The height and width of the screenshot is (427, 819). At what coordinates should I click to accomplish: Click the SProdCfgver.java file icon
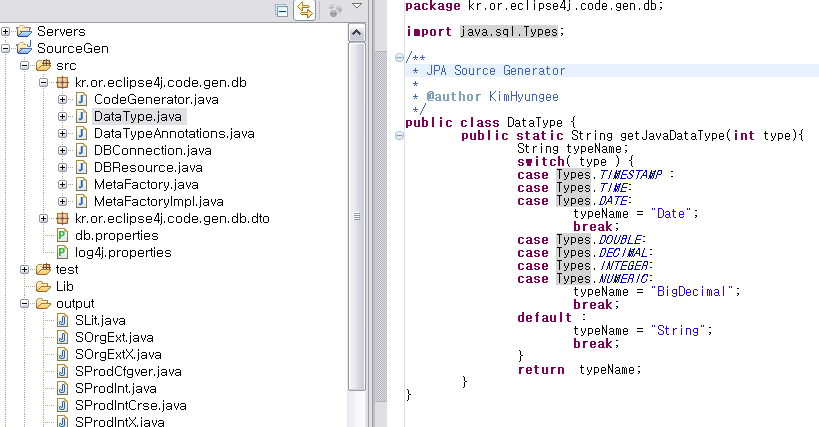pos(63,371)
